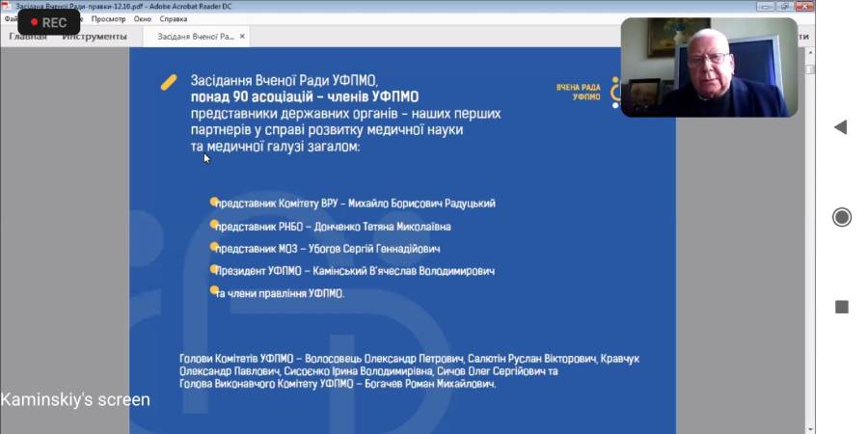Tap the REC recording indicator
The width and height of the screenshot is (868, 434).
click(49, 23)
